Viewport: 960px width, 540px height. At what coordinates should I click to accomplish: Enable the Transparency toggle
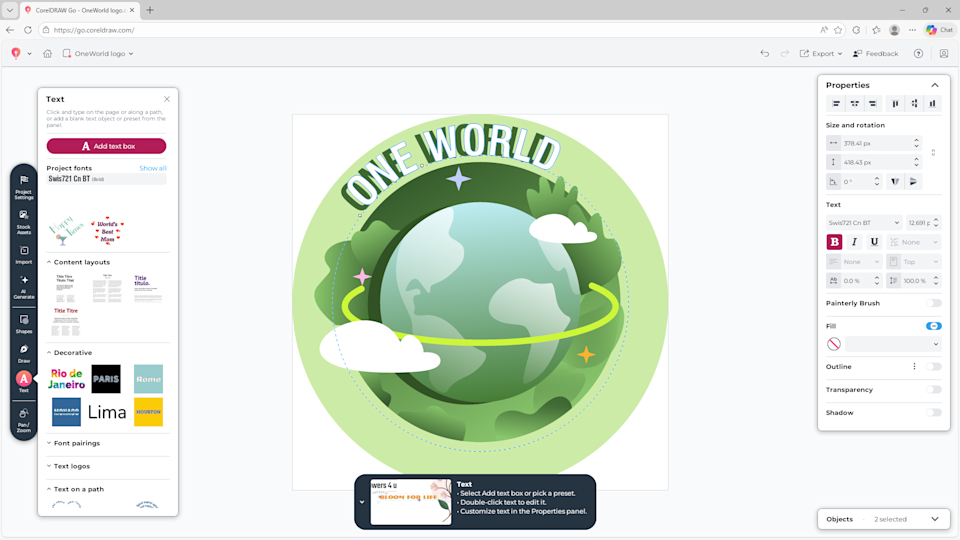tap(933, 389)
